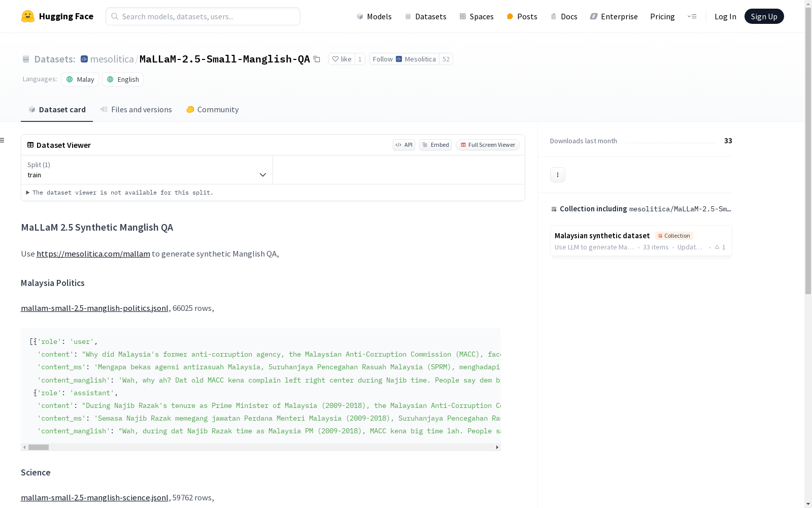The width and height of the screenshot is (812, 508).
Task: Click the three-dot more options button
Action: click(x=558, y=175)
